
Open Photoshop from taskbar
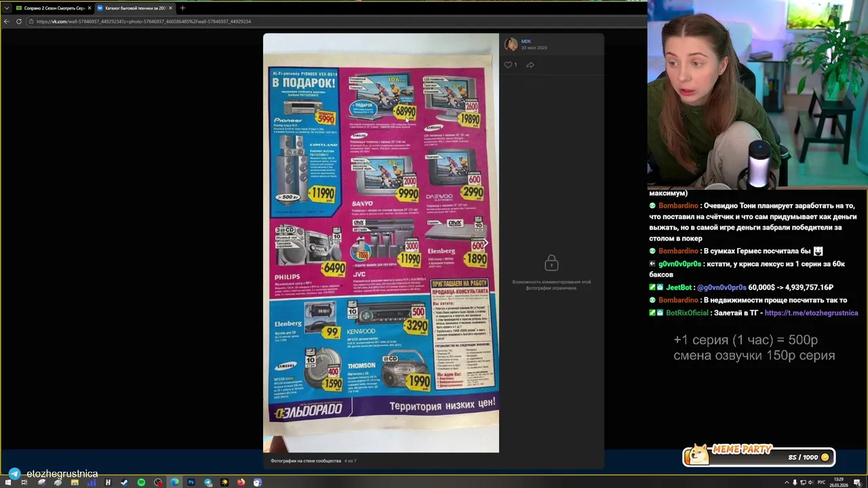click(191, 483)
